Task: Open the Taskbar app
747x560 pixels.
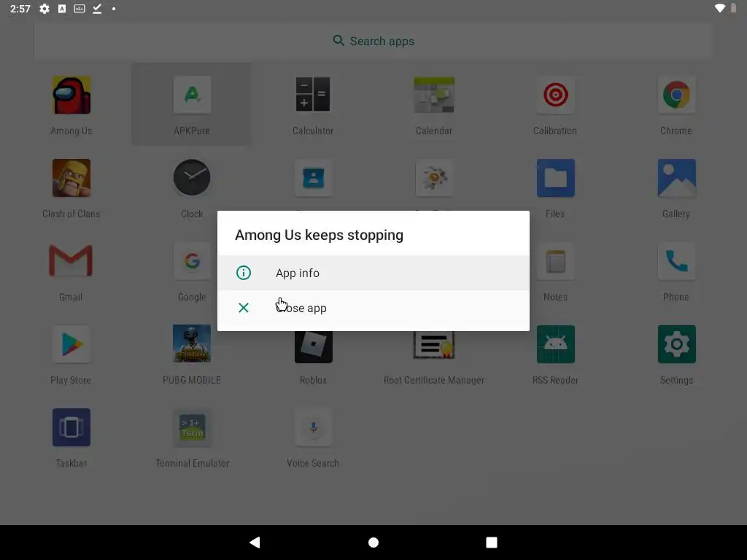Action: click(x=71, y=427)
